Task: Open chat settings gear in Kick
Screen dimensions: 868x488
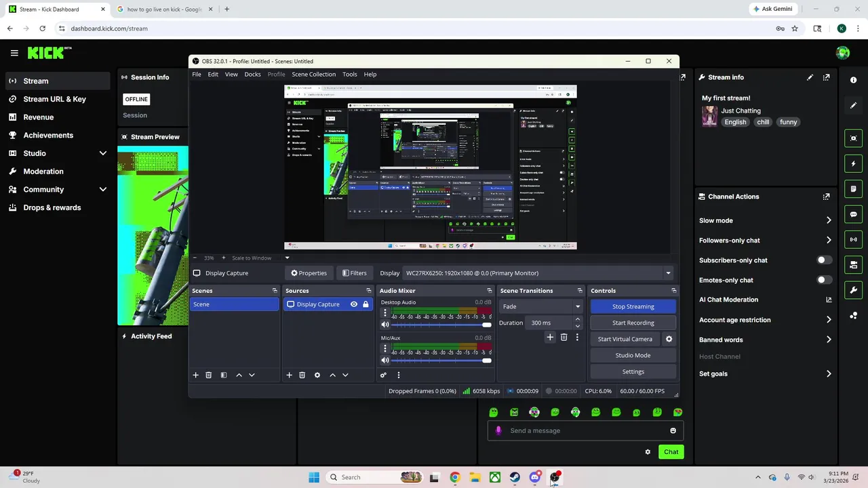Action: (648, 452)
